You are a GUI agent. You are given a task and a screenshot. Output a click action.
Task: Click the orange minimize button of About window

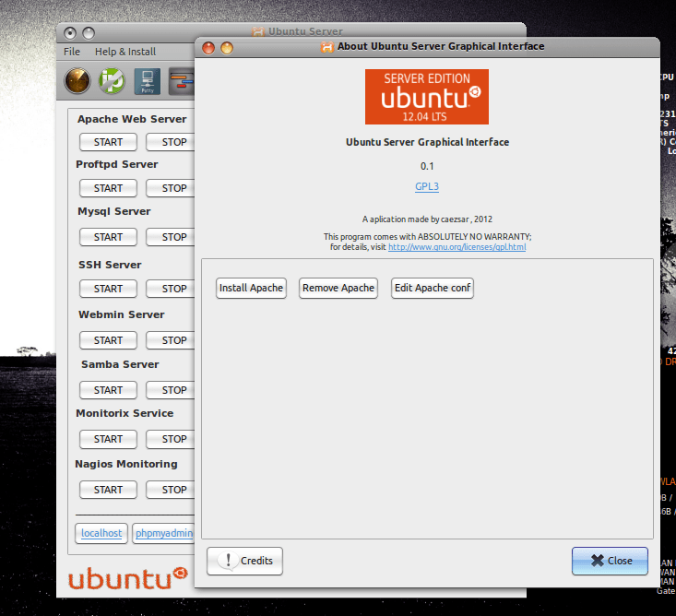[227, 48]
